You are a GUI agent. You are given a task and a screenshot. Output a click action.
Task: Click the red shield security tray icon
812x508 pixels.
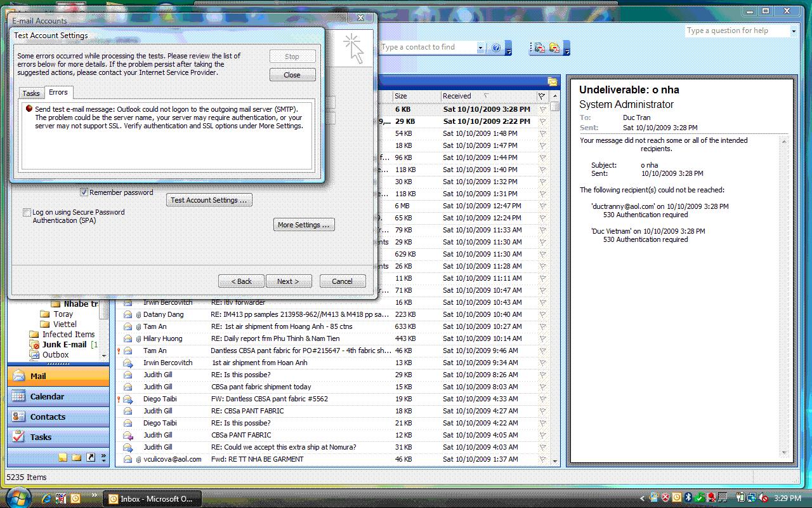pos(665,498)
